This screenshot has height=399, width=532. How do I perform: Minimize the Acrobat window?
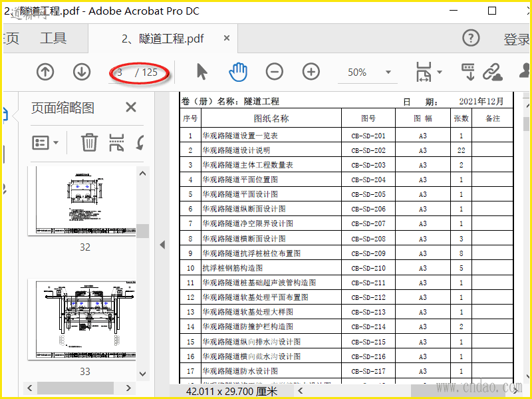point(454,11)
